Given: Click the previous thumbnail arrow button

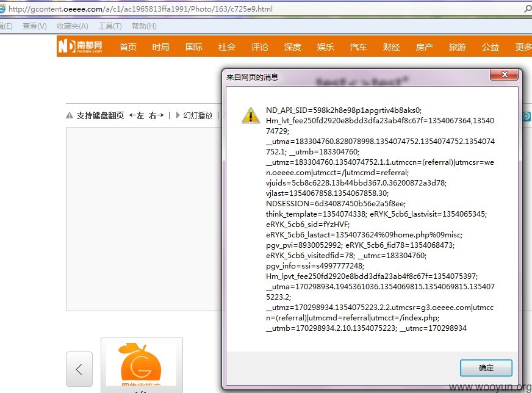Looking at the screenshot, I should [79, 369].
